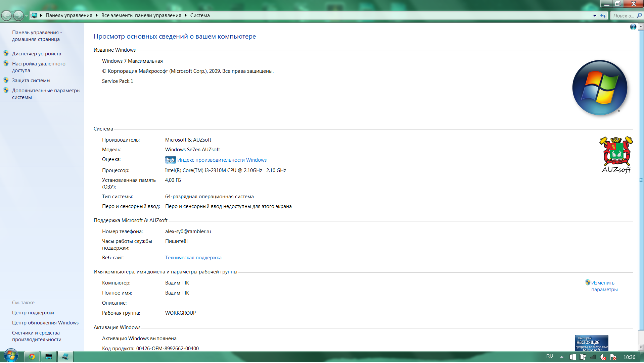The height and width of the screenshot is (363, 644).
Task: Click the genuine Microsoft software badge
Action: point(592,343)
